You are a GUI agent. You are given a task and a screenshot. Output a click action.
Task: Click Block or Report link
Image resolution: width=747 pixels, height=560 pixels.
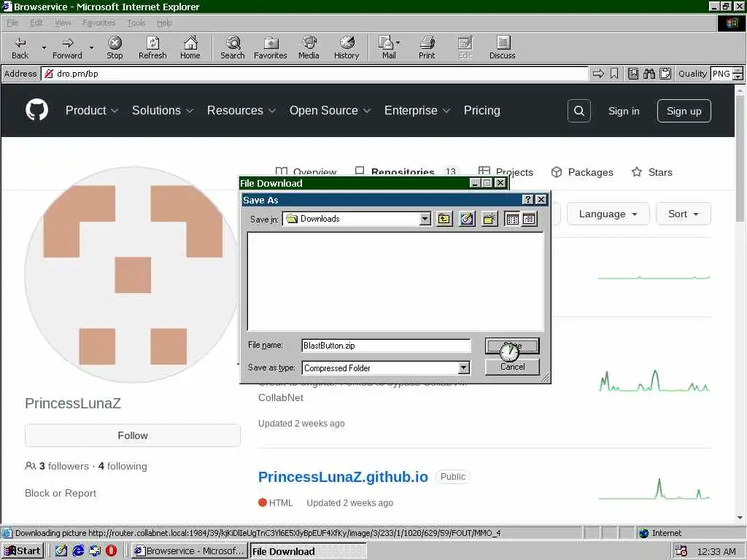61,494
